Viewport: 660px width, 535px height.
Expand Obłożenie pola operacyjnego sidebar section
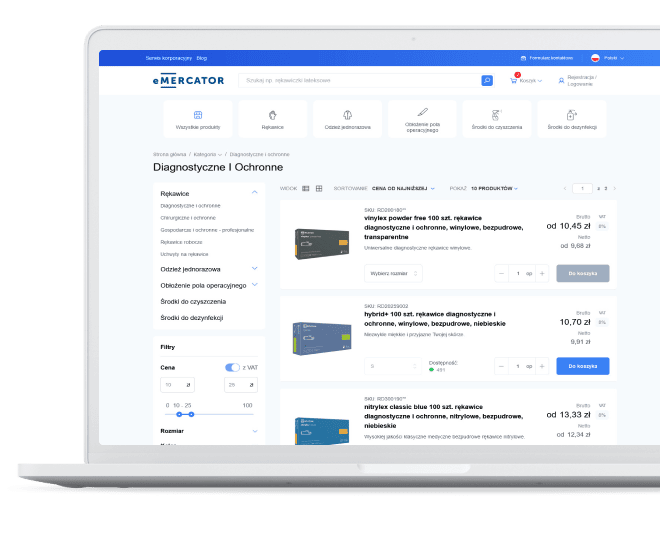click(x=254, y=285)
